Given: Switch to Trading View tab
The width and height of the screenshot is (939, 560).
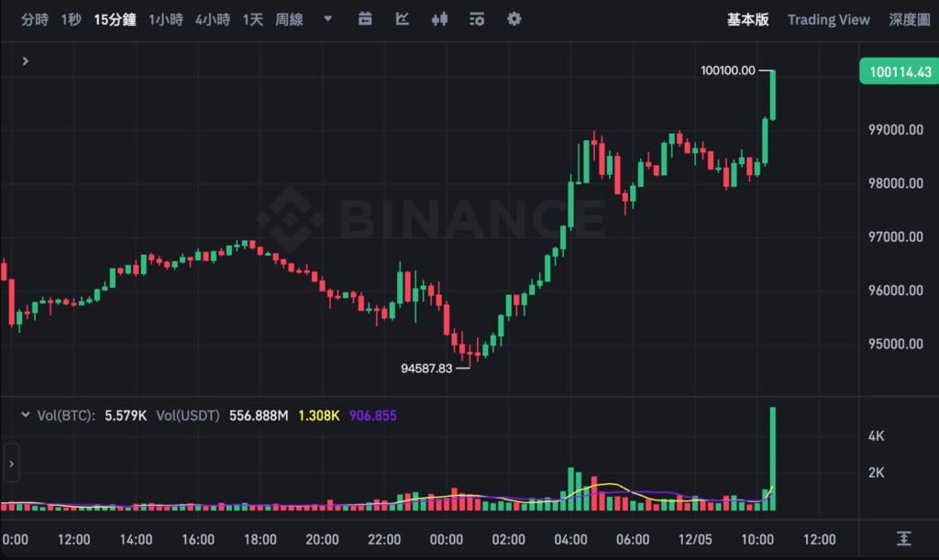Looking at the screenshot, I should [828, 19].
